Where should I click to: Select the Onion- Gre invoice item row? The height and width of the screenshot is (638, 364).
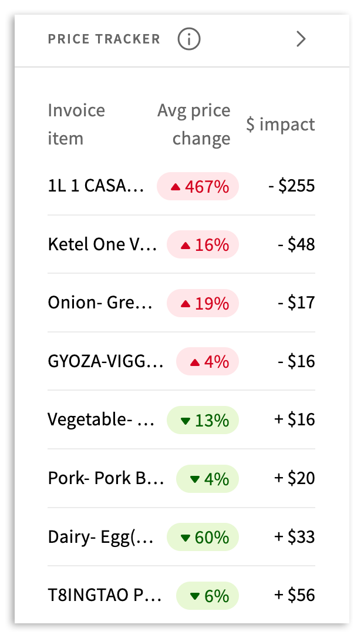click(x=100, y=303)
